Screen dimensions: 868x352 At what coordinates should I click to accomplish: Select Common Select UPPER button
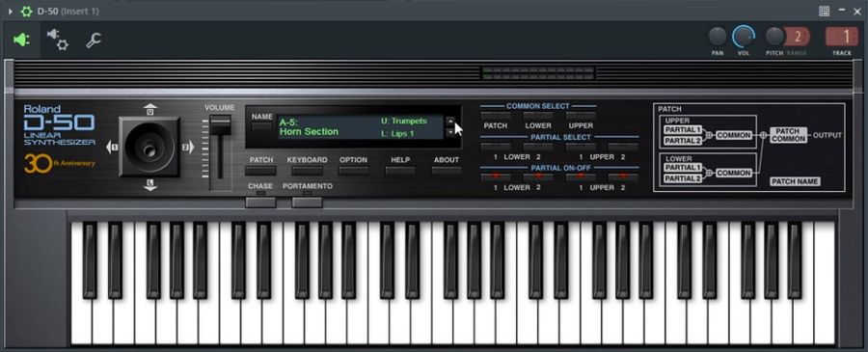(581, 116)
